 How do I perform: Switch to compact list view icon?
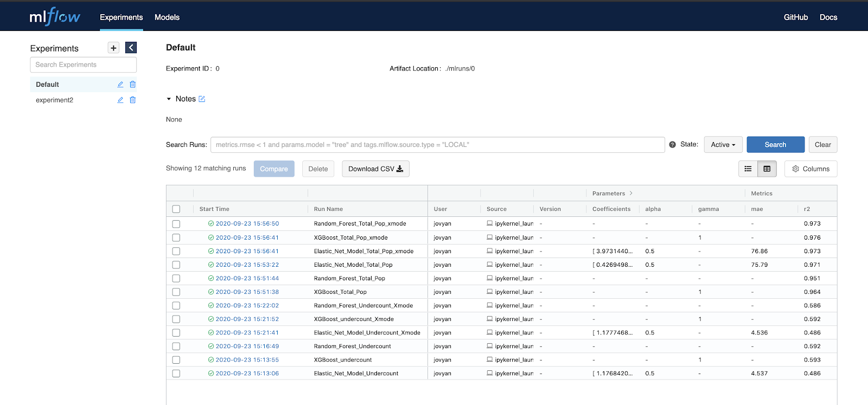(x=748, y=169)
